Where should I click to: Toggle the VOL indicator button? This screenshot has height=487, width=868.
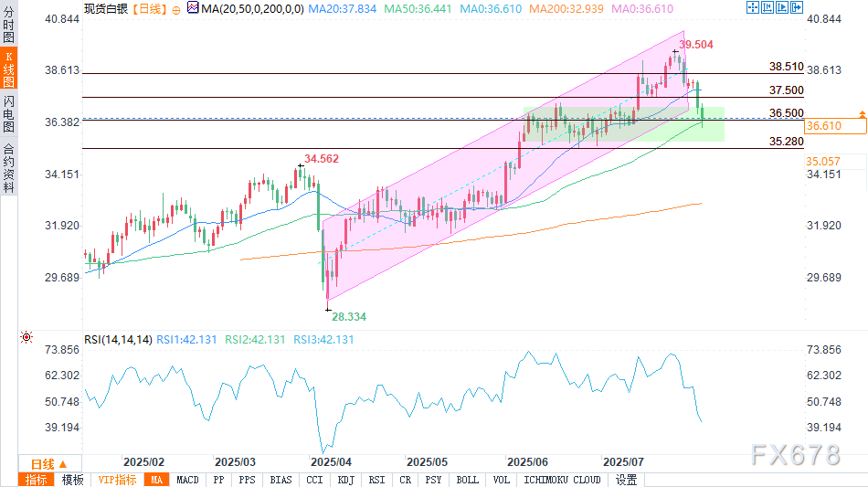point(501,480)
